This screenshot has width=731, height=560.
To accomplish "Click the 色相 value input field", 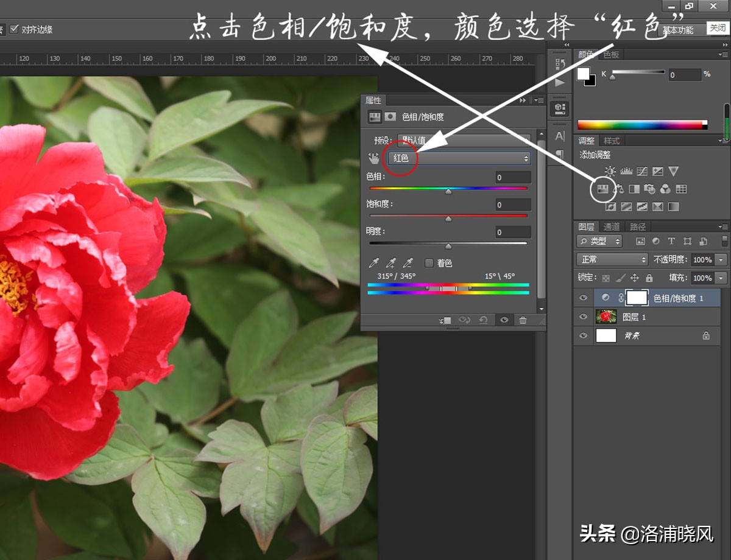I will [x=512, y=178].
